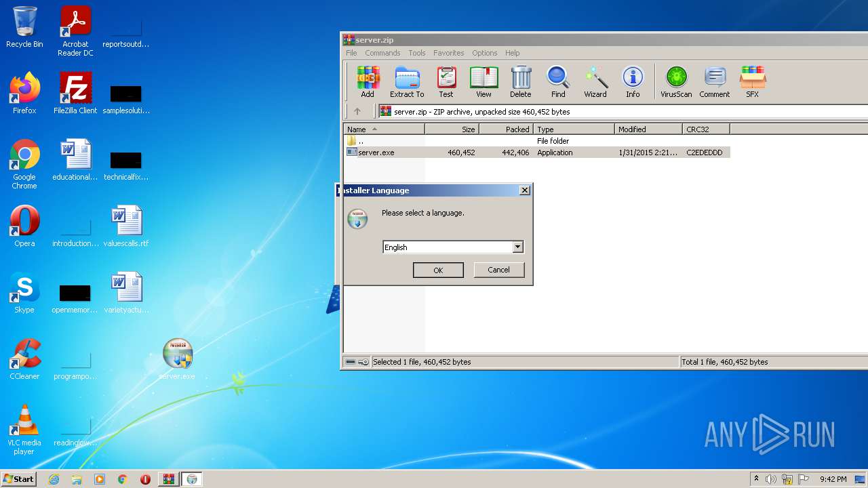The height and width of the screenshot is (488, 868).
Task: Open the Tools menu
Action: (417, 53)
